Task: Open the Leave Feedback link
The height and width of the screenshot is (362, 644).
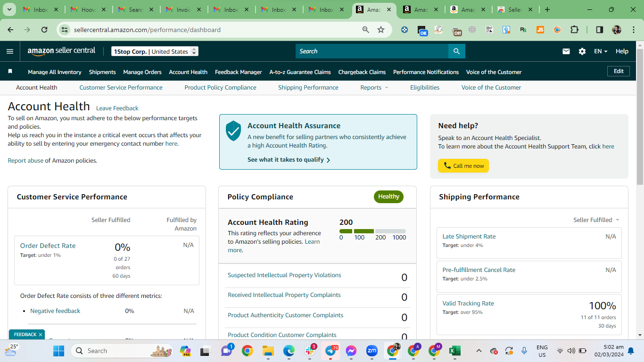Action: (117, 108)
